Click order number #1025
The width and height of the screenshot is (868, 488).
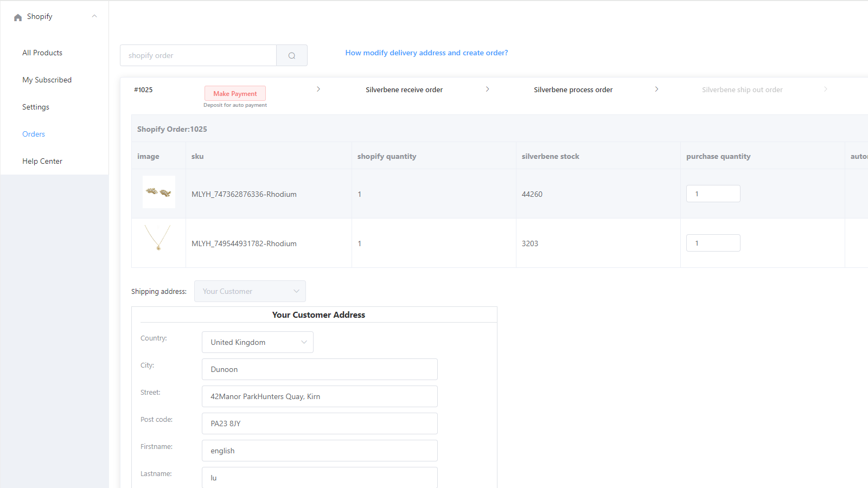pyautogui.click(x=143, y=90)
